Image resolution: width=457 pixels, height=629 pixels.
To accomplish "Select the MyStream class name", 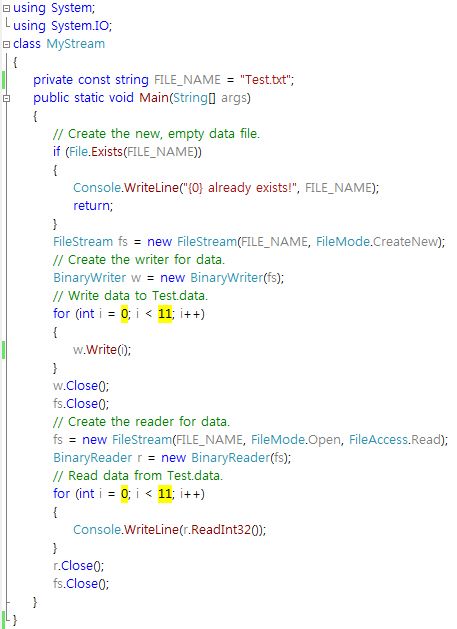I will pos(75,44).
